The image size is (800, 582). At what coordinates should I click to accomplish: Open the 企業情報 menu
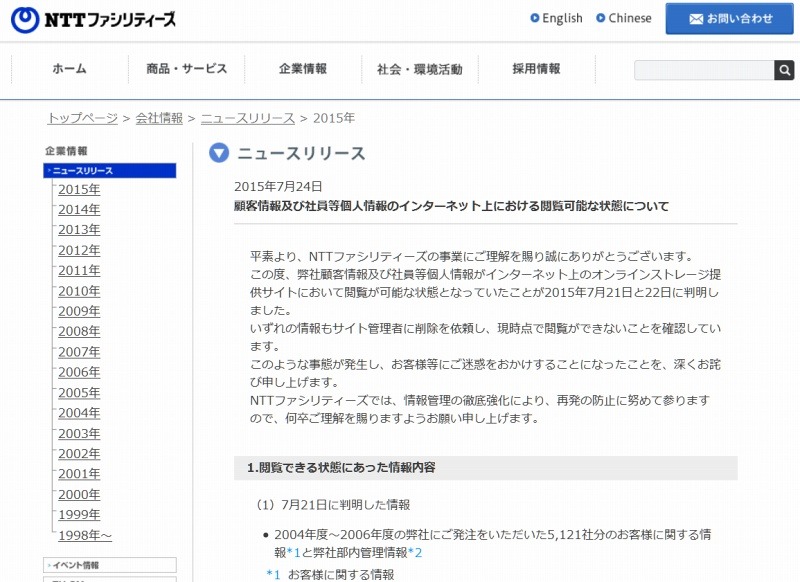[x=303, y=69]
